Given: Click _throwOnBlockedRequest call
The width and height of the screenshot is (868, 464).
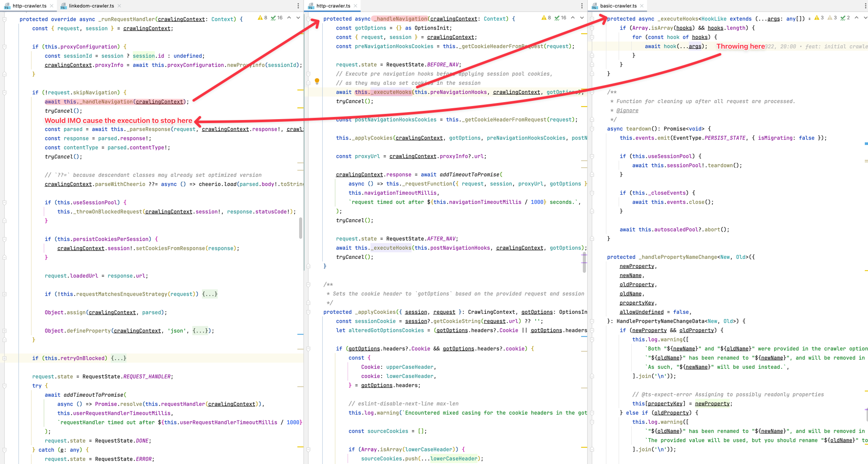Looking at the screenshot, I should [107, 212].
